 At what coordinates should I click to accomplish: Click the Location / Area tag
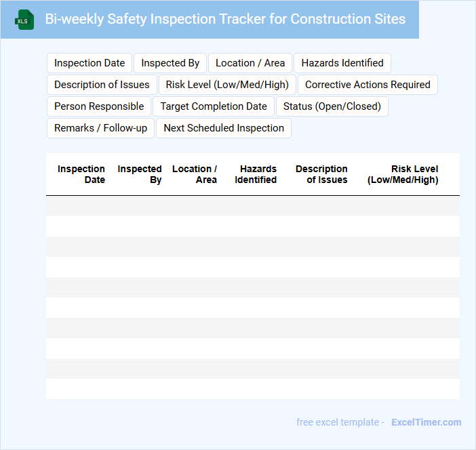tap(250, 63)
